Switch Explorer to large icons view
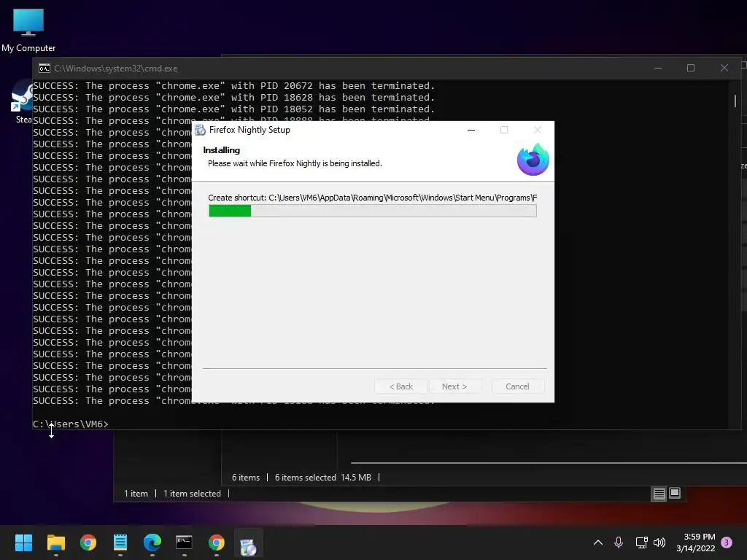The image size is (747, 560). coord(675,494)
